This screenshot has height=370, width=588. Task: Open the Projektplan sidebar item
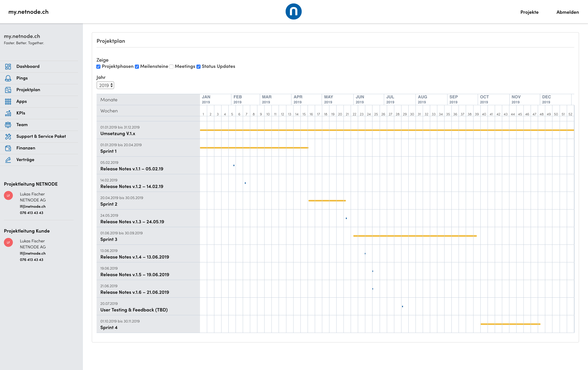pos(28,90)
